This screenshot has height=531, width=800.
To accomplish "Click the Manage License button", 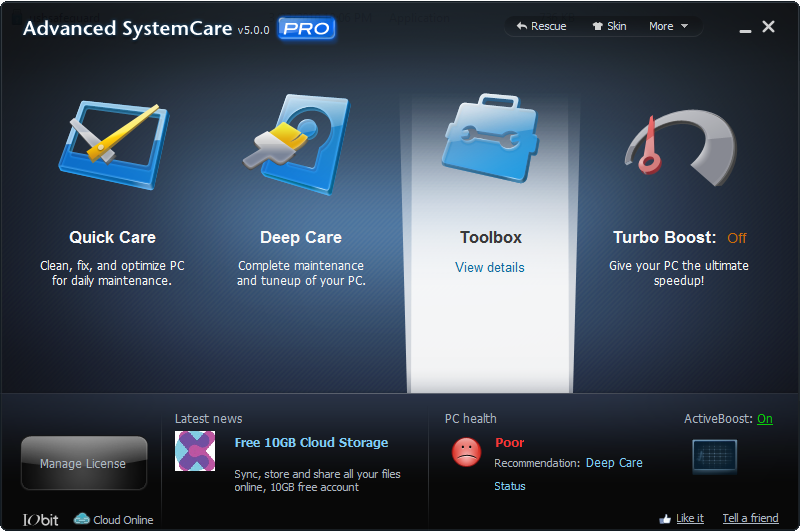I will (x=84, y=463).
